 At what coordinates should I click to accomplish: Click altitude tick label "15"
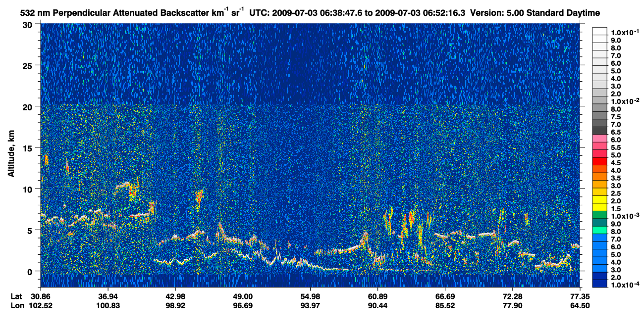(28, 147)
